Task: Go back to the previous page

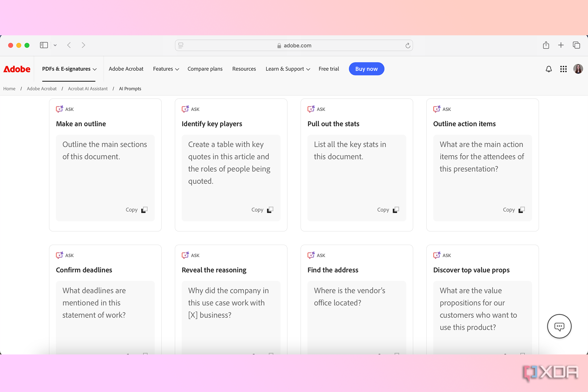Action: [x=69, y=45]
